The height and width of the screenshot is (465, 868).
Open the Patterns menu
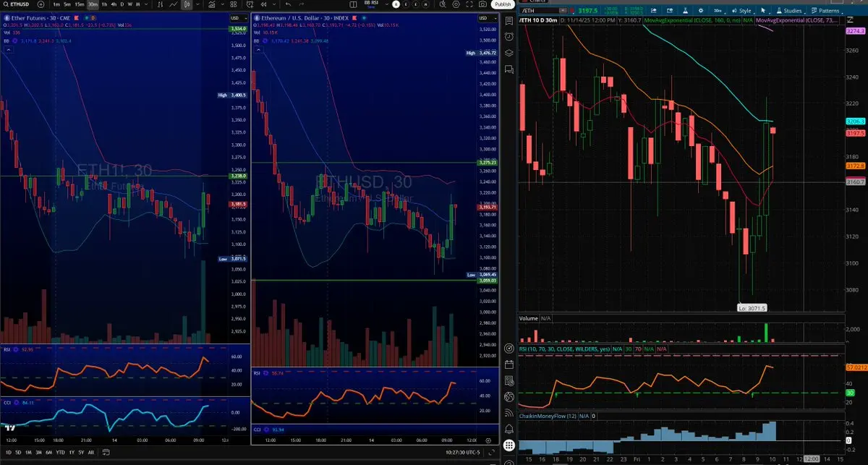click(826, 11)
